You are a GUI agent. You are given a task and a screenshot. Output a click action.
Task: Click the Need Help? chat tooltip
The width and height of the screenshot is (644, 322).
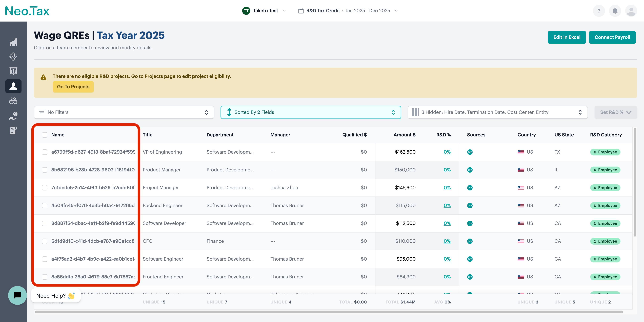pyautogui.click(x=56, y=296)
